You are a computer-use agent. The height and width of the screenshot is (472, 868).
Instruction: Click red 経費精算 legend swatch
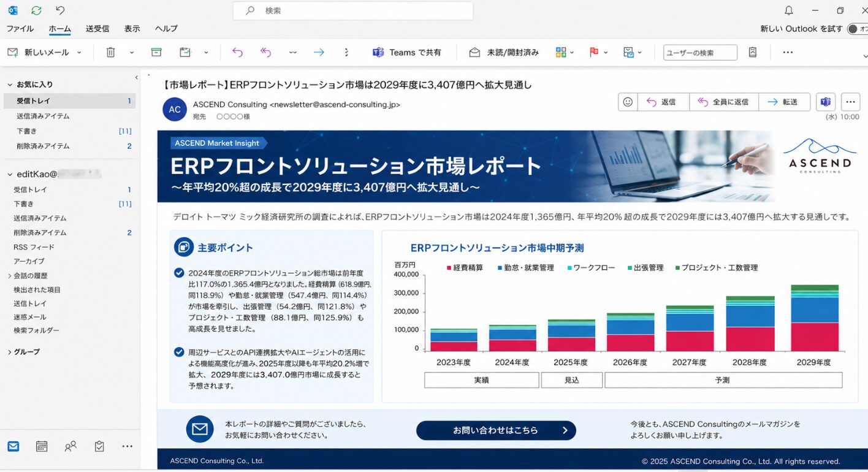point(449,268)
